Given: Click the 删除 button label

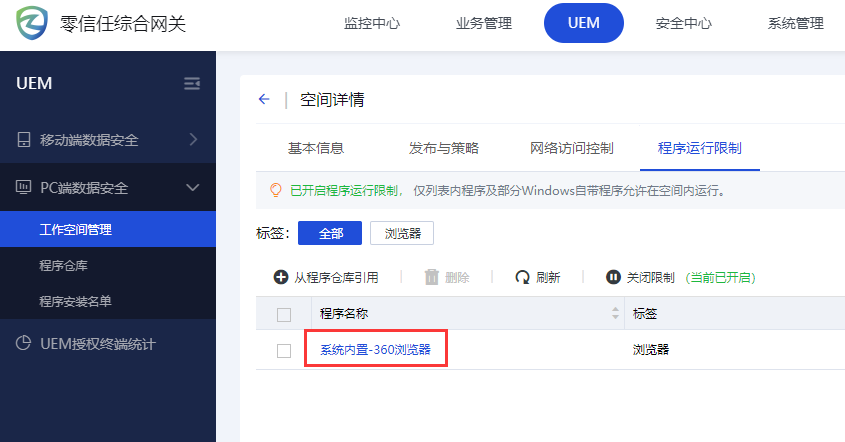Looking at the screenshot, I should pyautogui.click(x=457, y=277).
